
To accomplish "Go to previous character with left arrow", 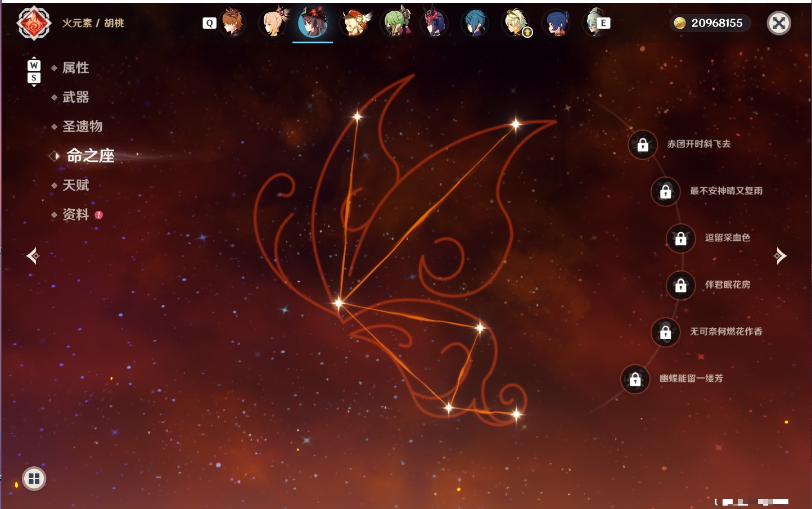I will click(33, 256).
